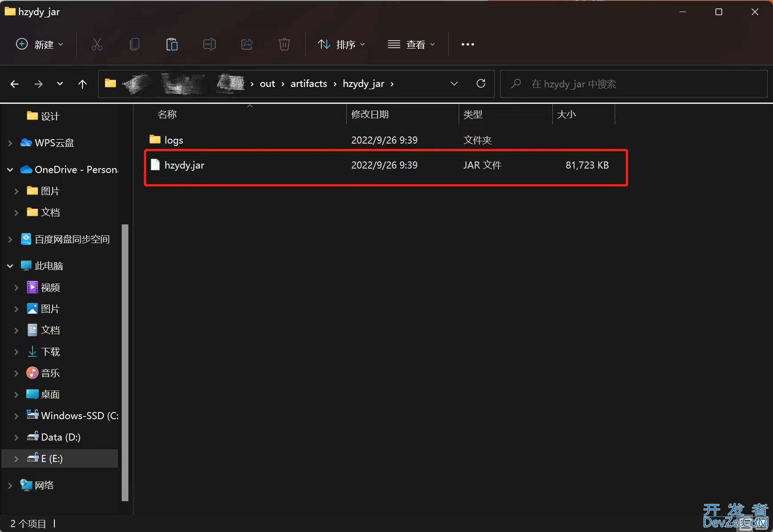The image size is (773, 532).
Task: Click the navigation pane scrollbar
Action: (x=125, y=362)
